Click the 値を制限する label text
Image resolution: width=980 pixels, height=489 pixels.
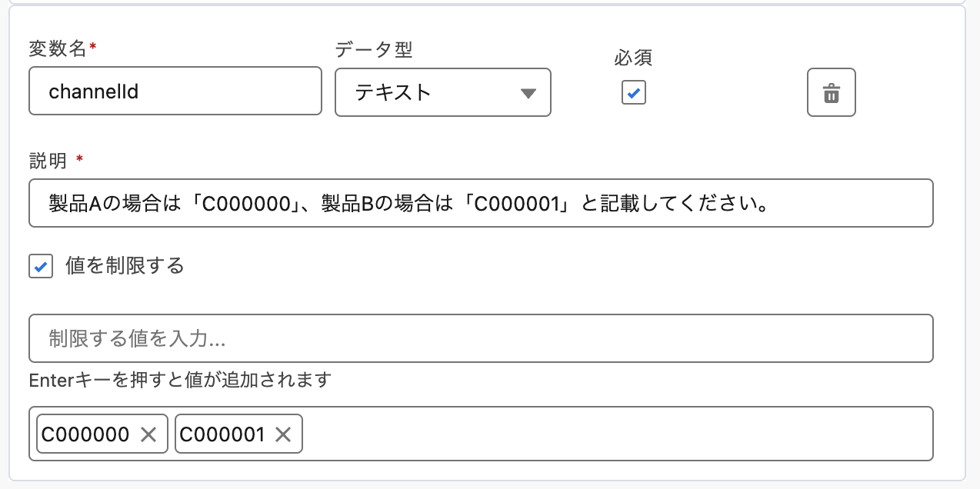pyautogui.click(x=125, y=266)
